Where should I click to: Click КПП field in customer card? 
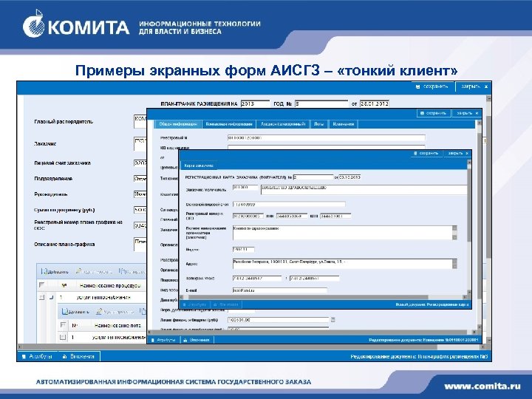click(335, 216)
